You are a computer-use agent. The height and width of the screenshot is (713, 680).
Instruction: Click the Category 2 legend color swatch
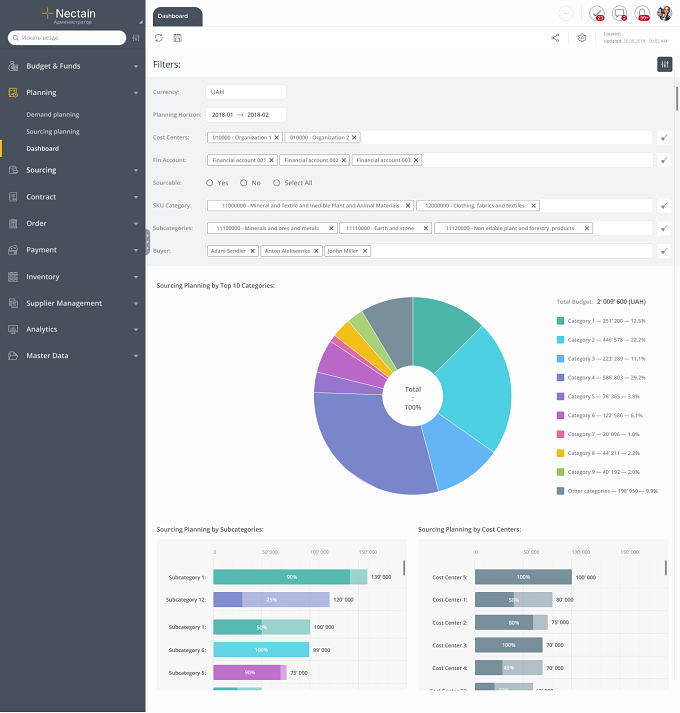pos(560,340)
